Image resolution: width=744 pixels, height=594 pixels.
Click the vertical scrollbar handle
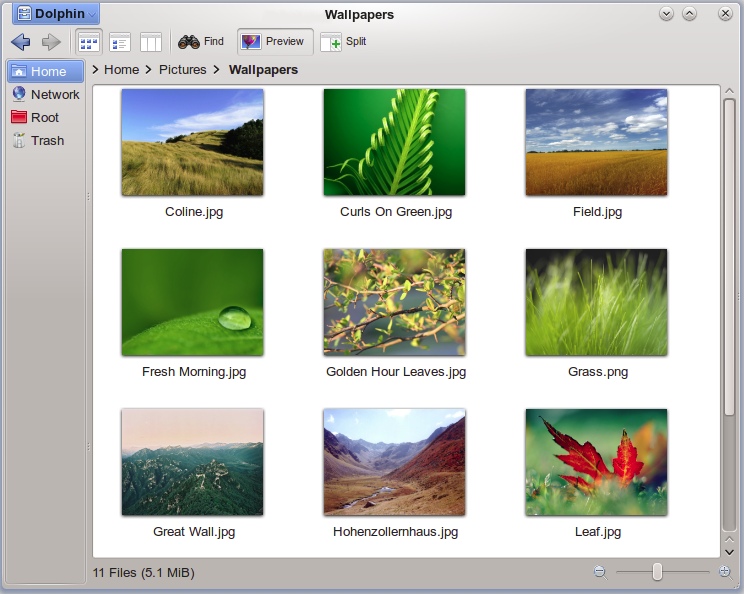coord(729,257)
